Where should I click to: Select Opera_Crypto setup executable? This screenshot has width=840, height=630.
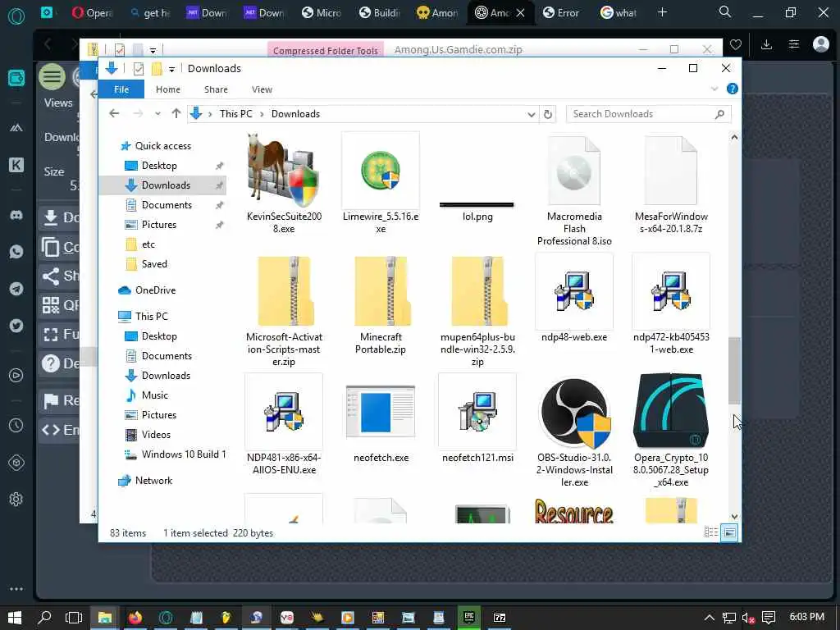(671, 411)
